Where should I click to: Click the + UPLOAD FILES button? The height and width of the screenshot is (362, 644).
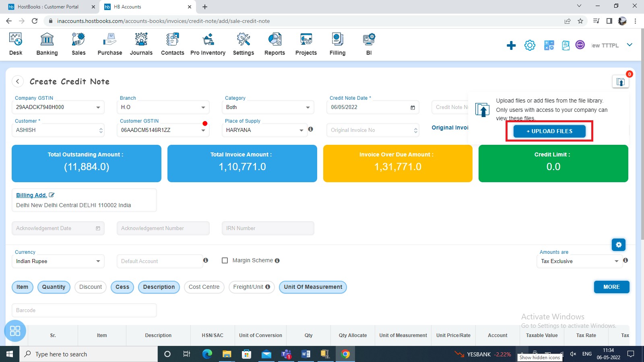pos(549,131)
